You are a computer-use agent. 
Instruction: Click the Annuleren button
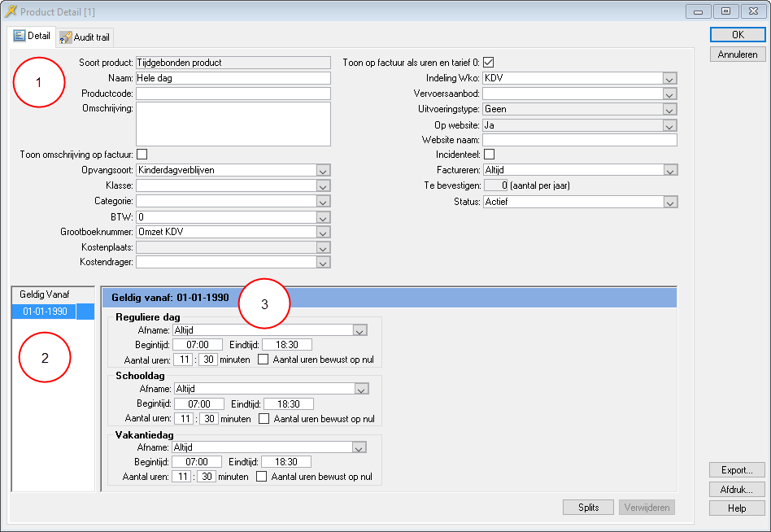click(x=737, y=55)
